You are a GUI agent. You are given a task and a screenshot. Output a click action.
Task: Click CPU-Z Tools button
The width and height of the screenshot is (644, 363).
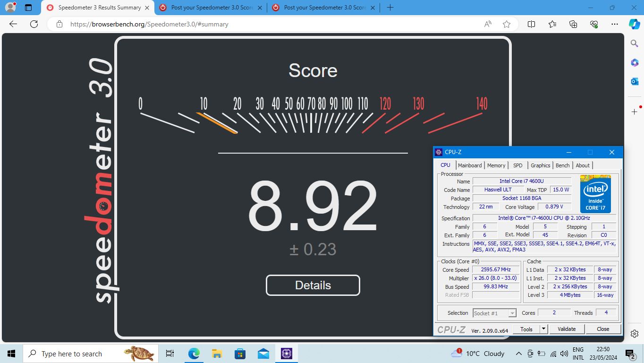[x=526, y=329]
